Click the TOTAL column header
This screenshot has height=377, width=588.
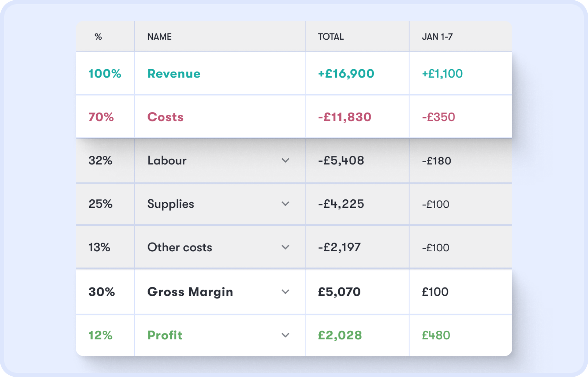(331, 36)
